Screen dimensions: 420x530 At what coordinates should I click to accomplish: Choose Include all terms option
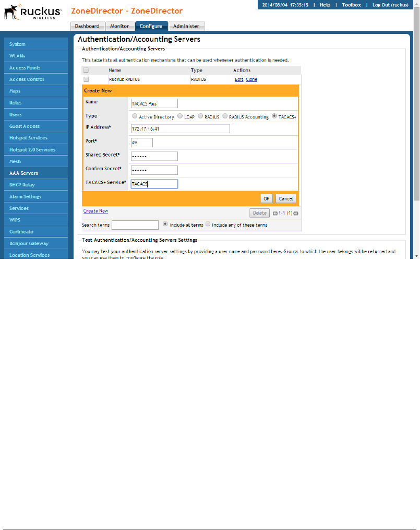pos(165,224)
